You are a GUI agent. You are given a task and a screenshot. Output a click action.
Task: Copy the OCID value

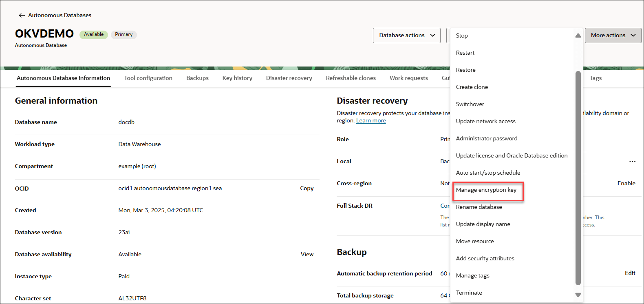pyautogui.click(x=307, y=189)
